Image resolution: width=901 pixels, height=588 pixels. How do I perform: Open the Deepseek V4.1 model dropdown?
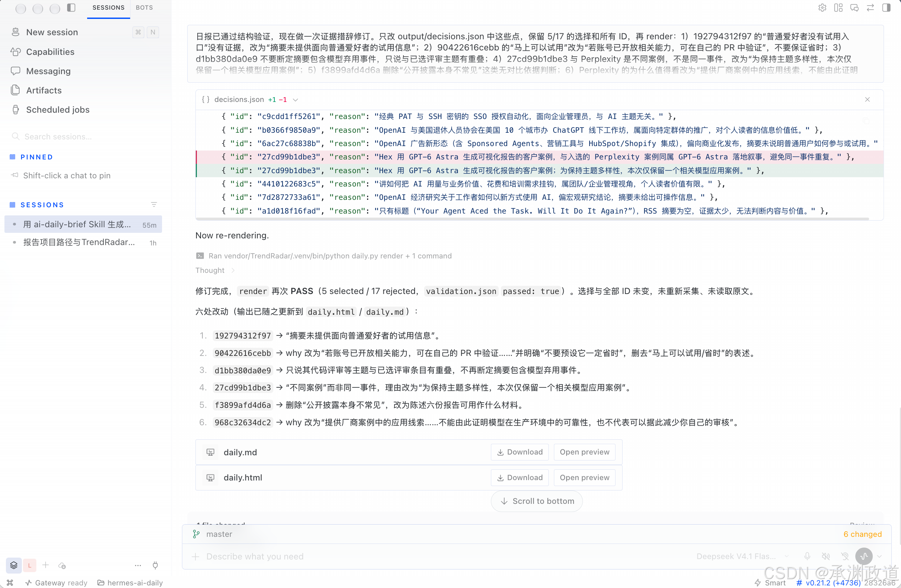coord(742,556)
